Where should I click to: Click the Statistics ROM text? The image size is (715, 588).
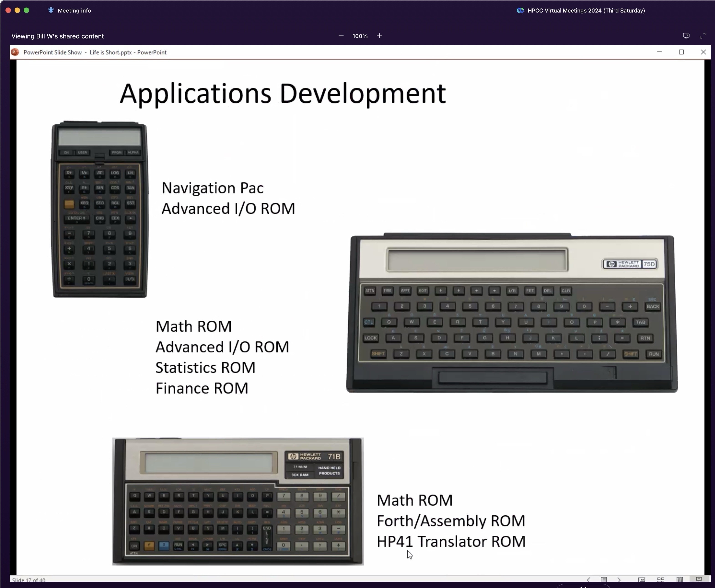205,368
